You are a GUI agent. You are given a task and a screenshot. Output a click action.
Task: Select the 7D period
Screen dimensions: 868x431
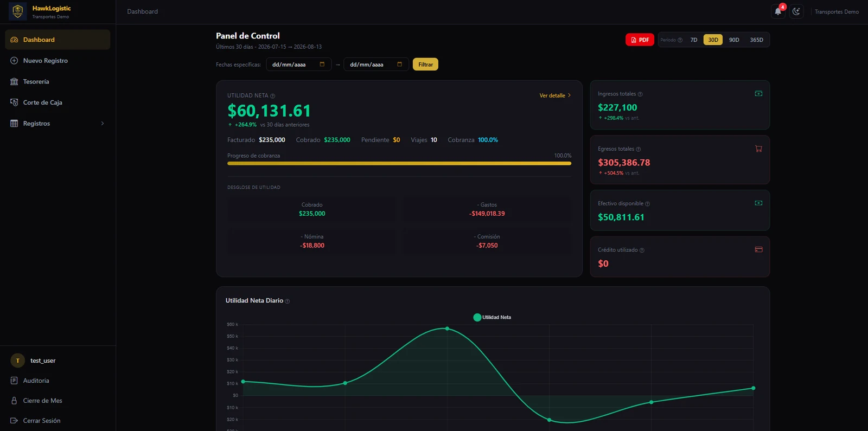694,40
